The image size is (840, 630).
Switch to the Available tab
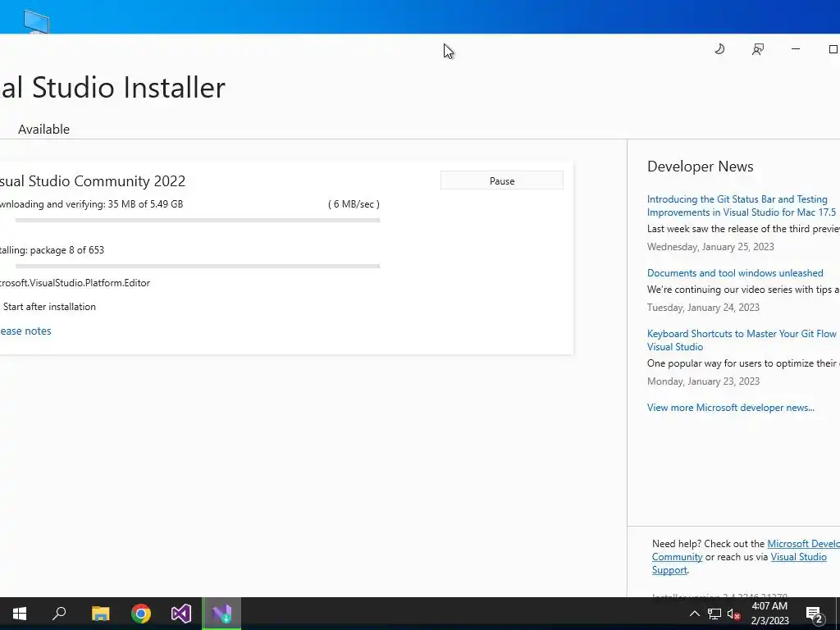coord(44,129)
